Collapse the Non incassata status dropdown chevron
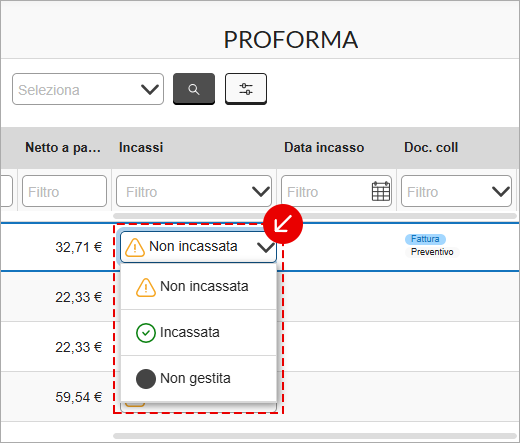 266,247
